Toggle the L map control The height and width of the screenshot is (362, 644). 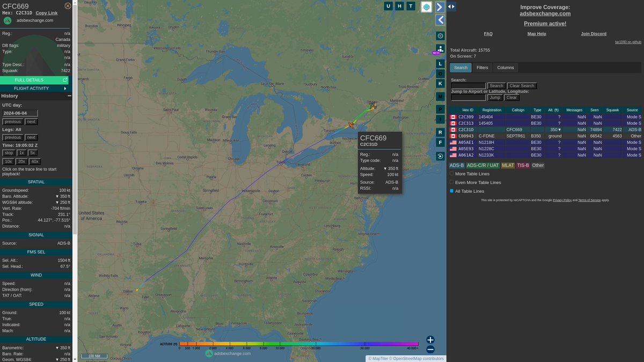point(440,63)
